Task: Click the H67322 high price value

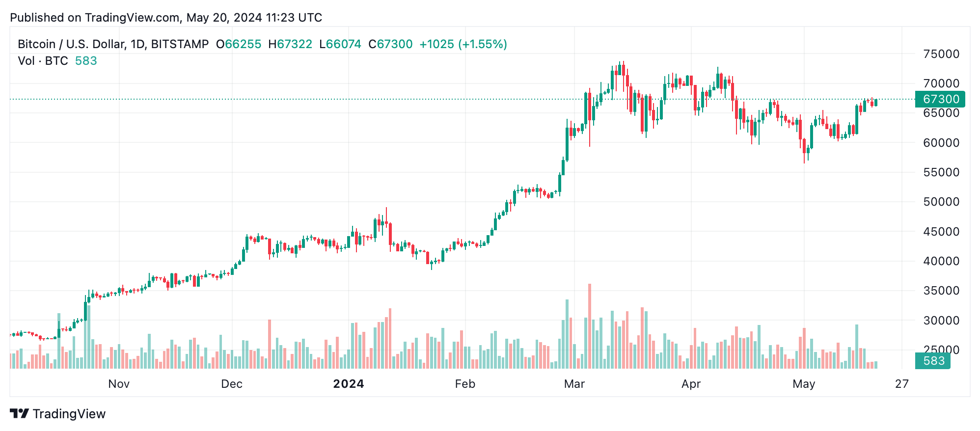Action: click(290, 44)
